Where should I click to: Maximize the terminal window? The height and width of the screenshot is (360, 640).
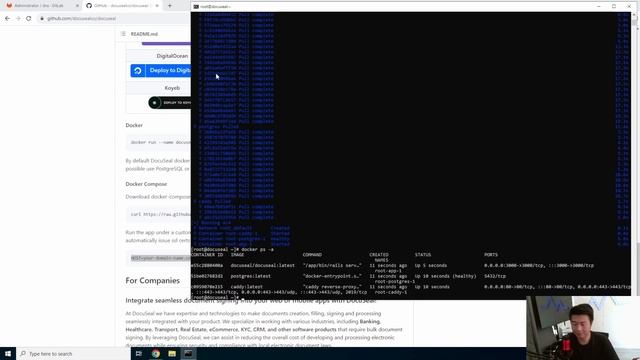point(614,7)
